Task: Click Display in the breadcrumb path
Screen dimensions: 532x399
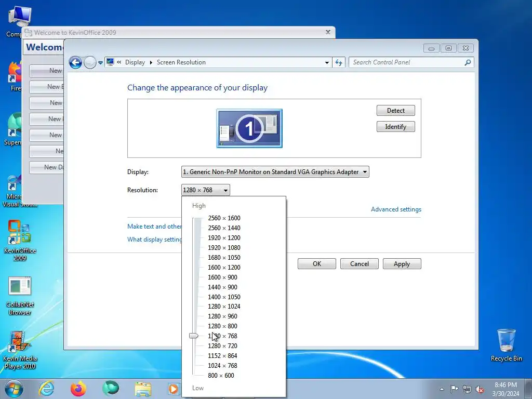Action: [x=135, y=62]
